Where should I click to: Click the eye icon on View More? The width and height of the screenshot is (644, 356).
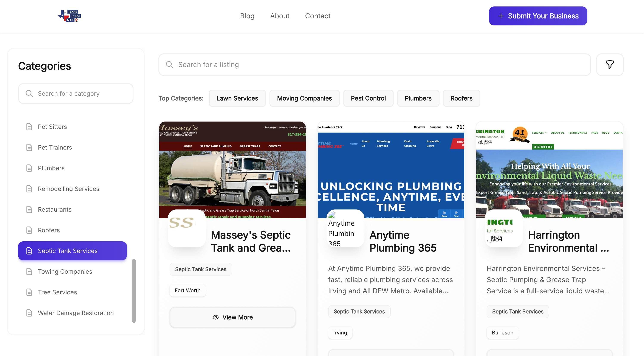(215, 317)
